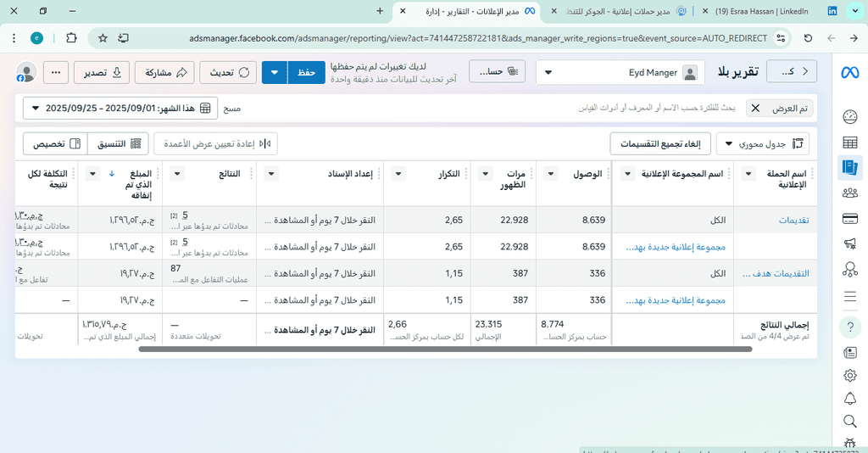Open the date range picker 'هذا الشهر'
This screenshot has width=868, height=453.
tap(120, 109)
